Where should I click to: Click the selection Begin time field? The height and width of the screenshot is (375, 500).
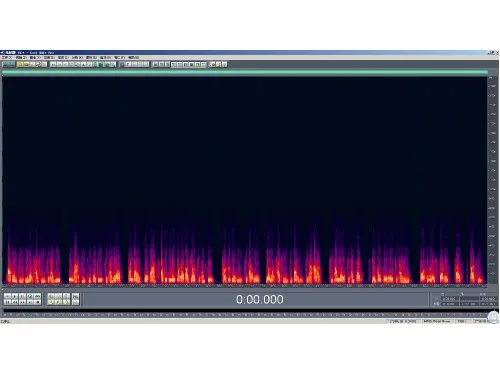(x=450, y=299)
